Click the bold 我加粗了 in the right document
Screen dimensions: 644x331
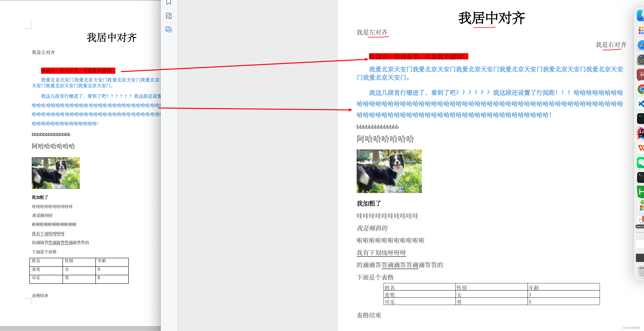369,203
